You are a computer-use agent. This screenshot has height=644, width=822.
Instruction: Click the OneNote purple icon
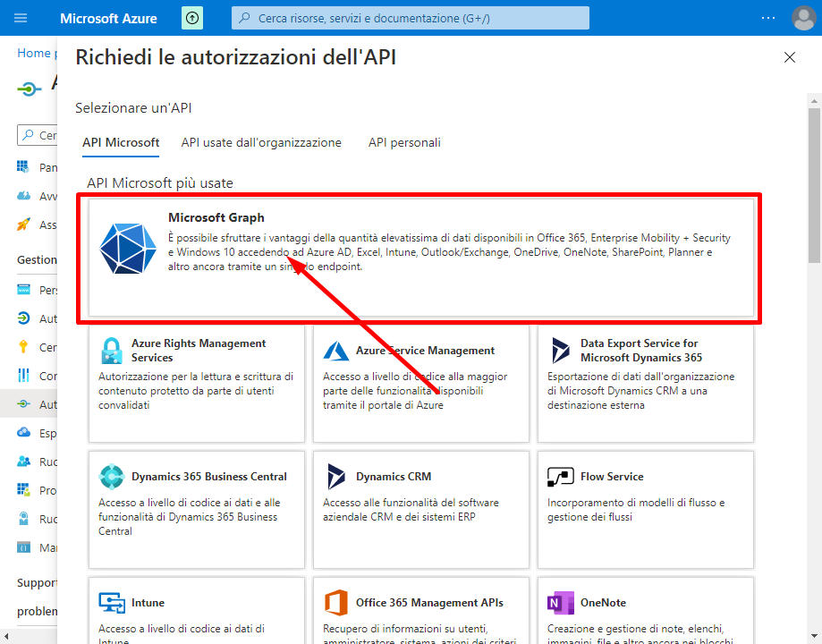point(561,603)
